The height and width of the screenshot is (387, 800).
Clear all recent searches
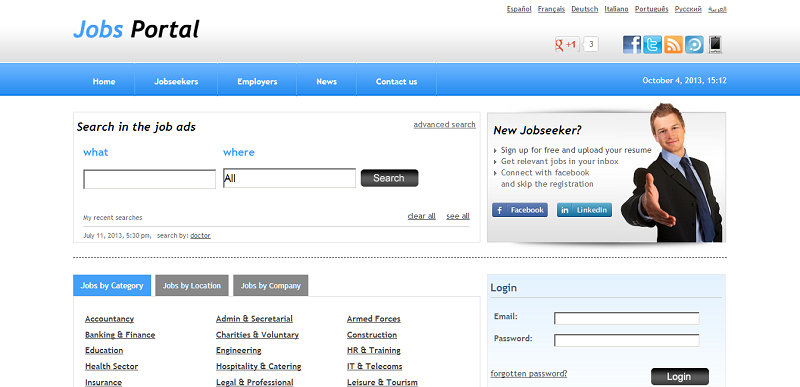point(421,216)
